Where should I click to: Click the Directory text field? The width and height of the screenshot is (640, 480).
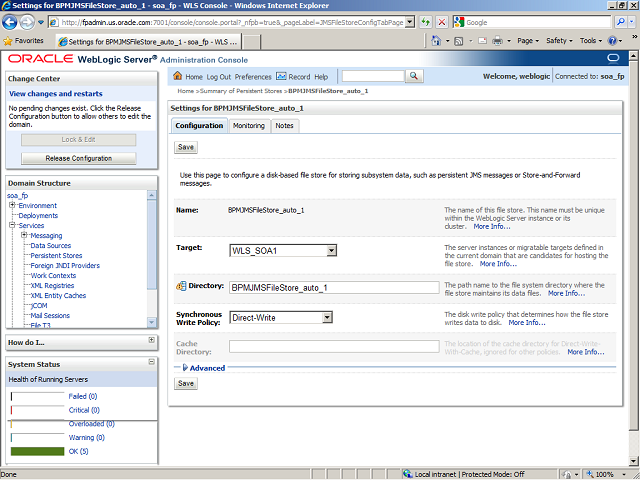click(x=333, y=288)
